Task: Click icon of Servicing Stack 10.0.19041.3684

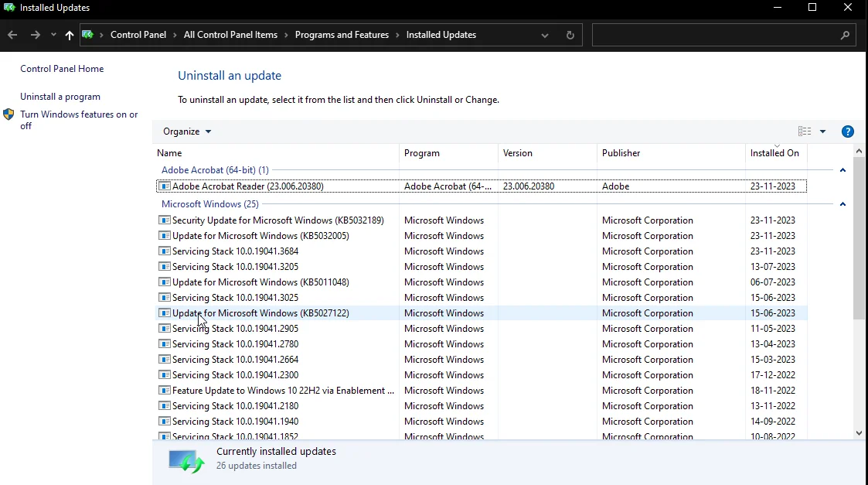Action: coord(165,251)
